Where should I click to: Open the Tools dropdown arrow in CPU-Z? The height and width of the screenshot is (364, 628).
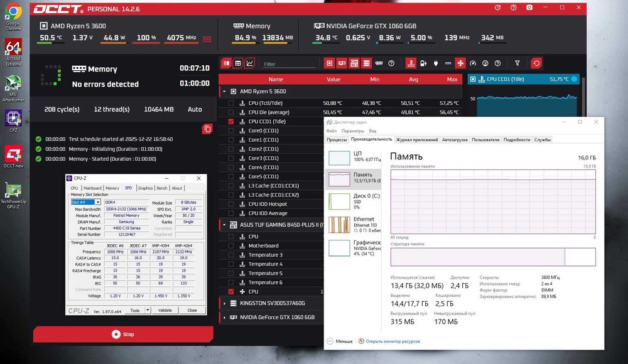tap(148, 310)
